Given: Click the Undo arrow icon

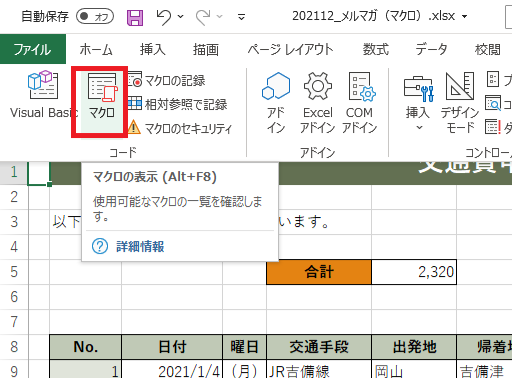Looking at the screenshot, I should pos(164,17).
